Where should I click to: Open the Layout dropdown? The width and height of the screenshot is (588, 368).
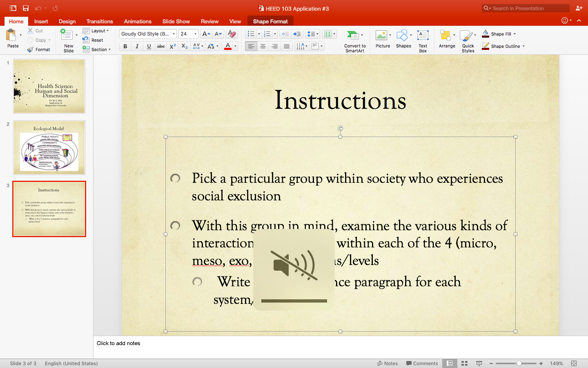pyautogui.click(x=96, y=31)
